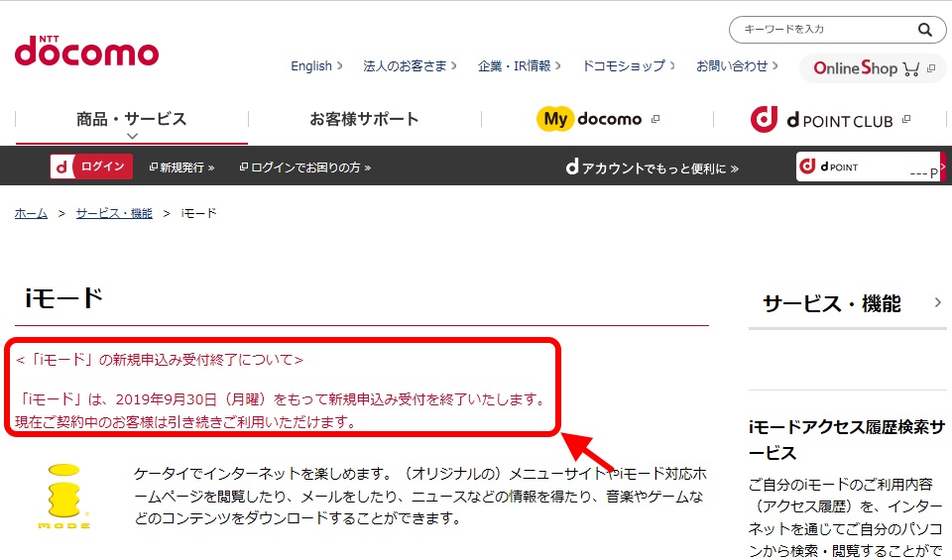Screen dimensions: 952x560
Task: Click external-link icon next to My docomo
Action: tap(655, 119)
